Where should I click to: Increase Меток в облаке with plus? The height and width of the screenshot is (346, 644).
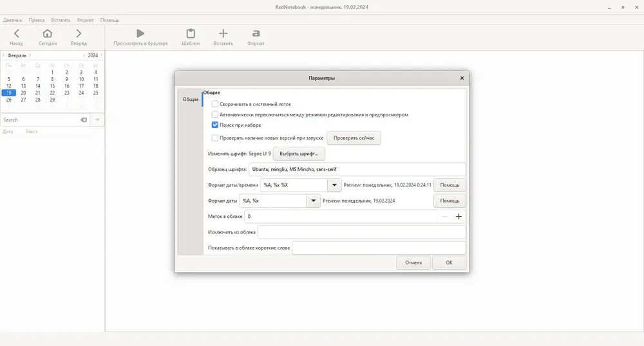coord(459,217)
